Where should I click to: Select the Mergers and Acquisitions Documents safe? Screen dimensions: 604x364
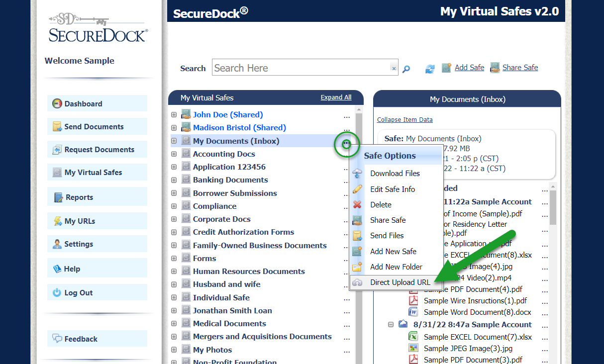(262, 336)
